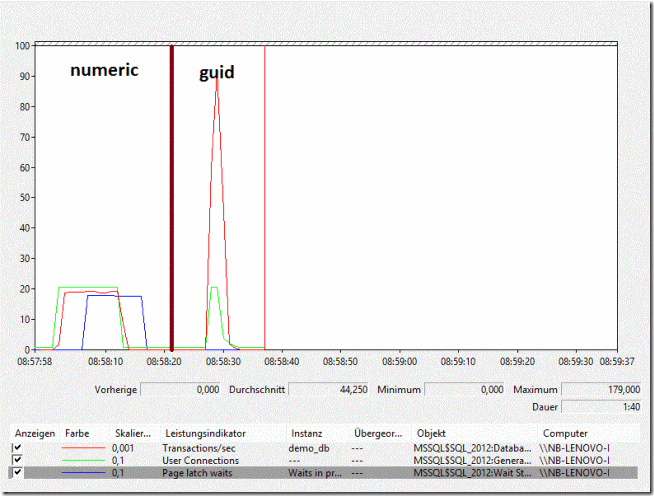
Task: Click the green color line for User Connections
Action: coord(83,461)
